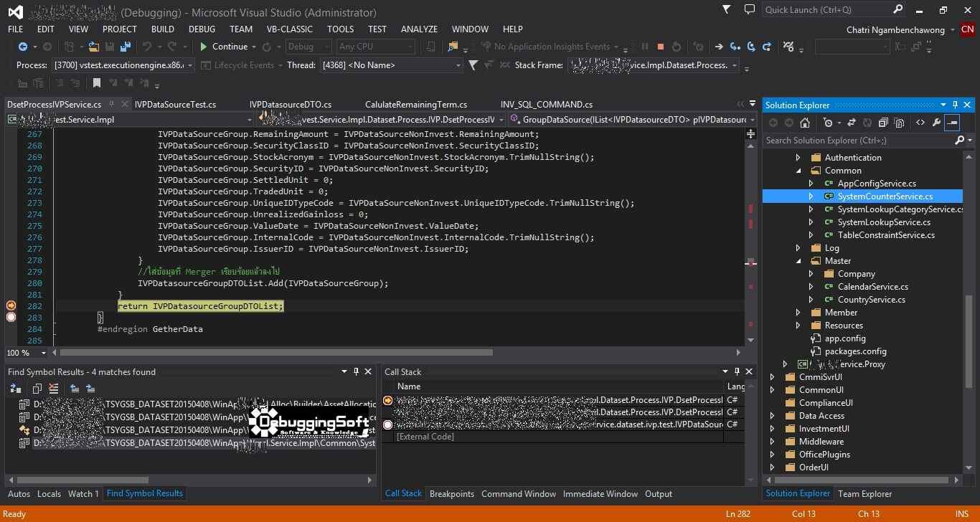The image size is (980, 522).
Task: Open the Immediate Window tab
Action: [x=600, y=494]
